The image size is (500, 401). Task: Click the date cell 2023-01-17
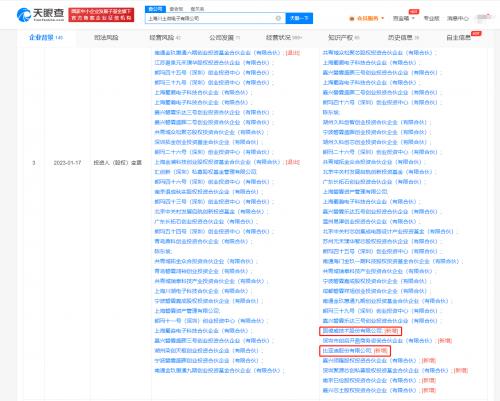point(67,163)
